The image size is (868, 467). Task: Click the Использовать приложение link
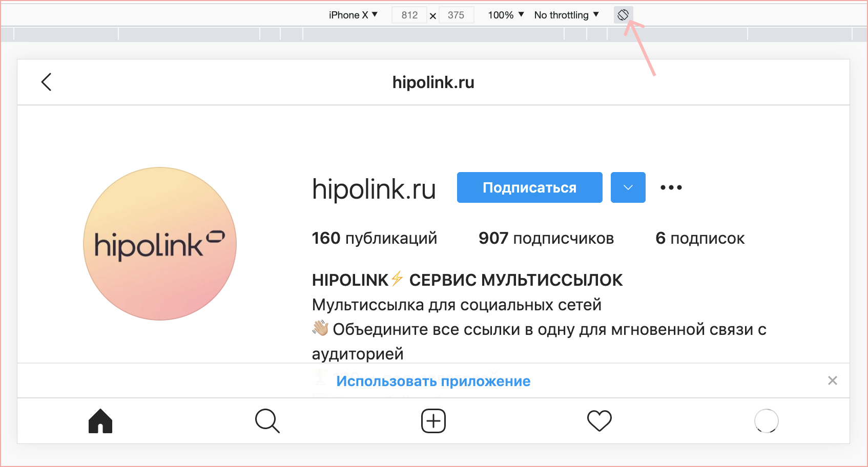coord(433,381)
